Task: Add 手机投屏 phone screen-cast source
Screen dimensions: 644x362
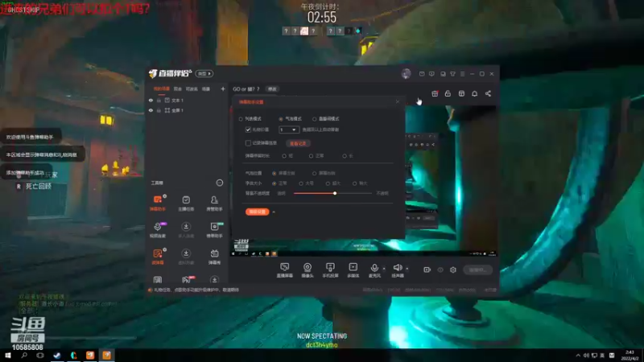Action: click(x=330, y=270)
